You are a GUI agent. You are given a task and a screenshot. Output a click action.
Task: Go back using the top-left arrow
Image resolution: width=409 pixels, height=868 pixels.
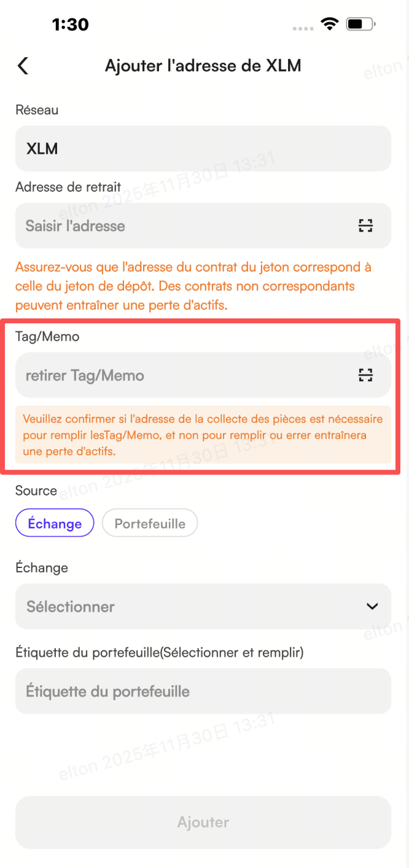pos(23,66)
